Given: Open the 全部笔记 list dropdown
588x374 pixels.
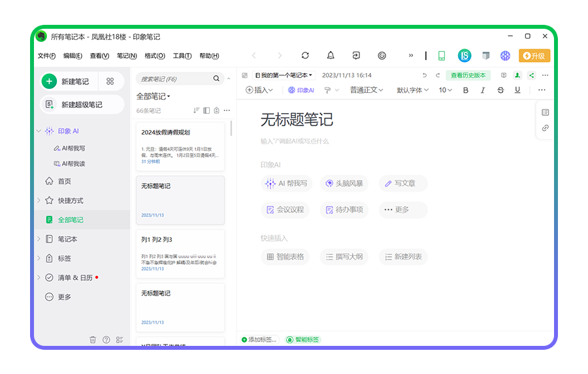Looking at the screenshot, I should pos(153,96).
